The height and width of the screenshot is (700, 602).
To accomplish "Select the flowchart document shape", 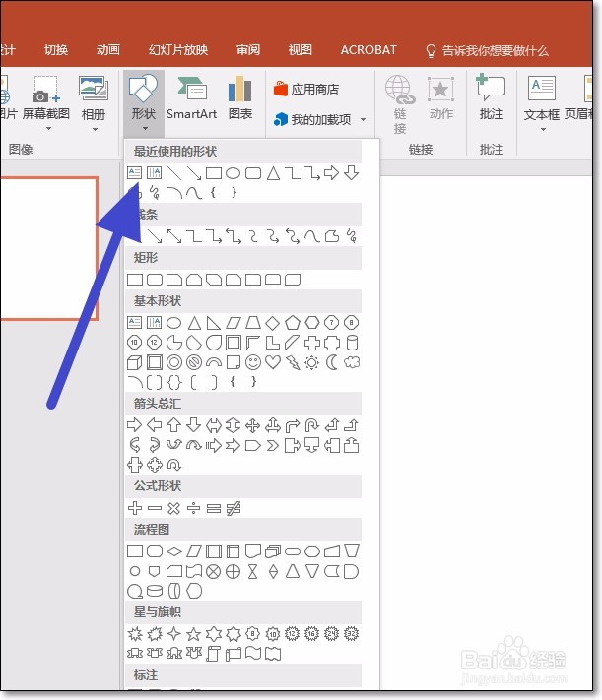I will tap(253, 551).
